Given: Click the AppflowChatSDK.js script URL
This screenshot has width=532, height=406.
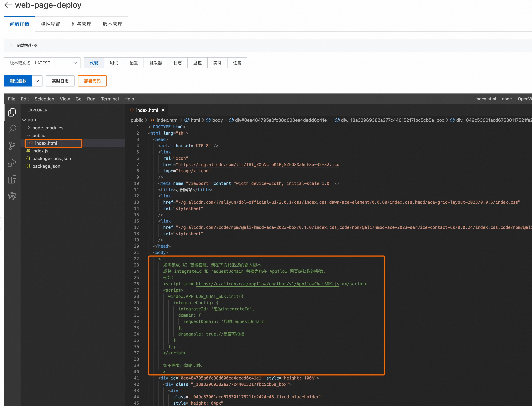Looking at the screenshot, I should tap(267, 284).
